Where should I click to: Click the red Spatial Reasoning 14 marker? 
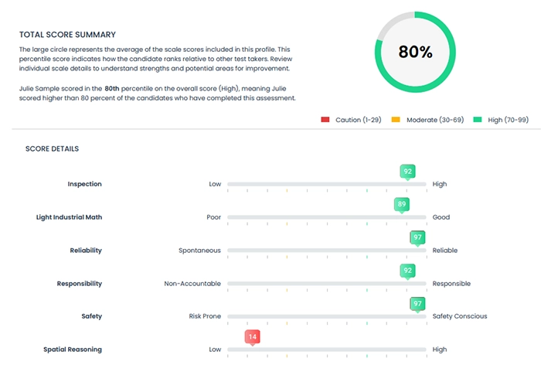pos(251,336)
